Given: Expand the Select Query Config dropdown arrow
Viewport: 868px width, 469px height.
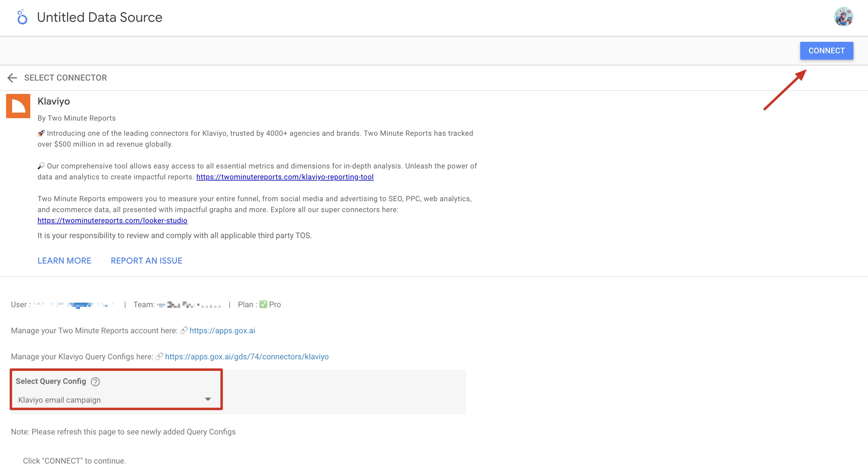Looking at the screenshot, I should click(x=208, y=399).
